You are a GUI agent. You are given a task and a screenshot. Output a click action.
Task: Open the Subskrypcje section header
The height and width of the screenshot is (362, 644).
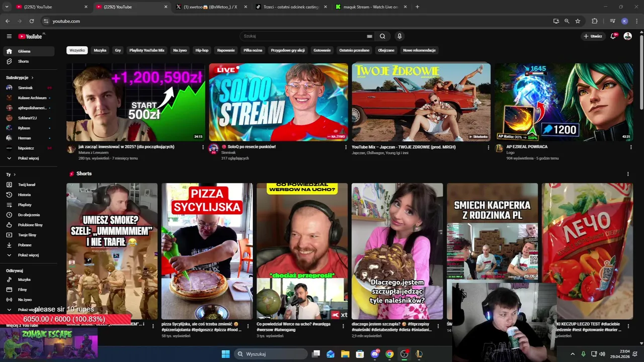coord(20,77)
